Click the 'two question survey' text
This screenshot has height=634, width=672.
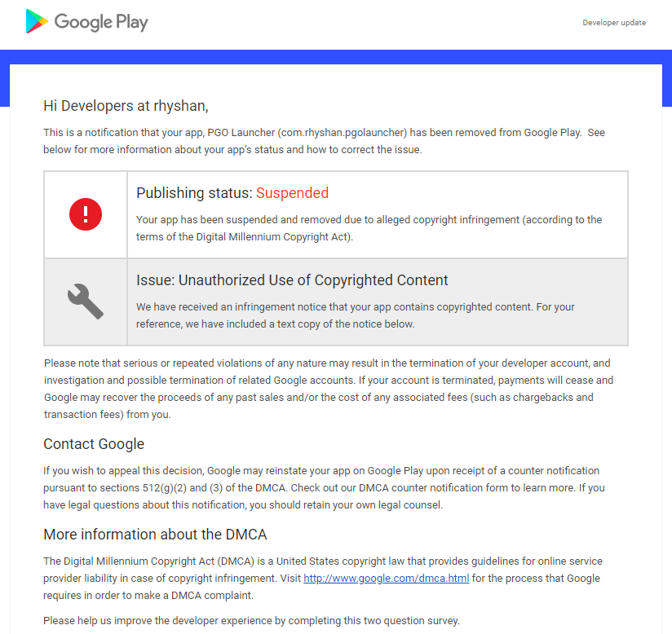tap(410, 621)
